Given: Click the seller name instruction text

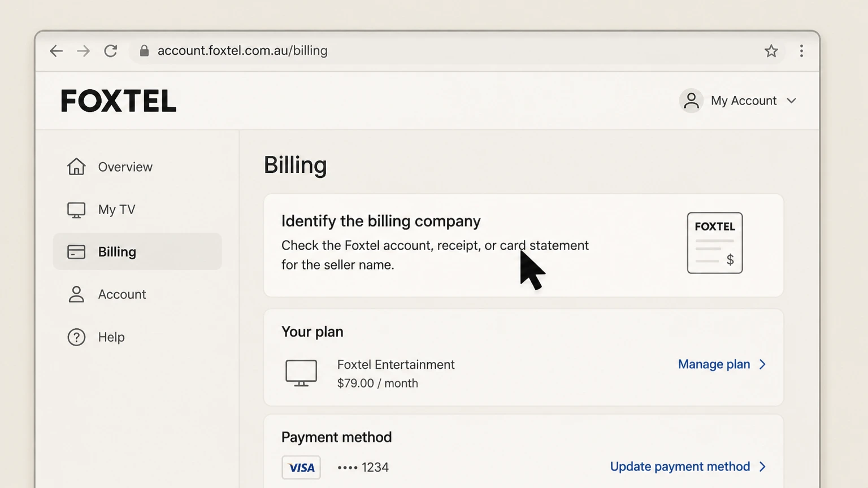Looking at the screenshot, I should [x=435, y=255].
